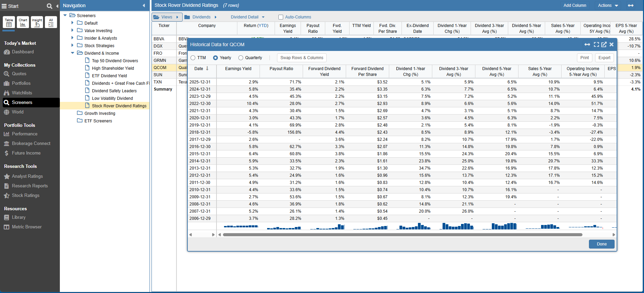
Task: Expand the Value Investing folder
Action: click(x=72, y=30)
